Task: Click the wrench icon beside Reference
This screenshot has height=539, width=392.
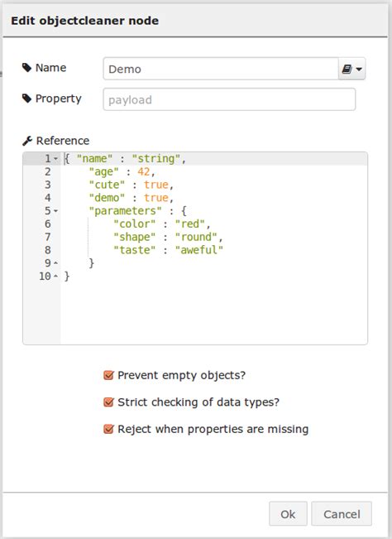Action: click(x=27, y=141)
